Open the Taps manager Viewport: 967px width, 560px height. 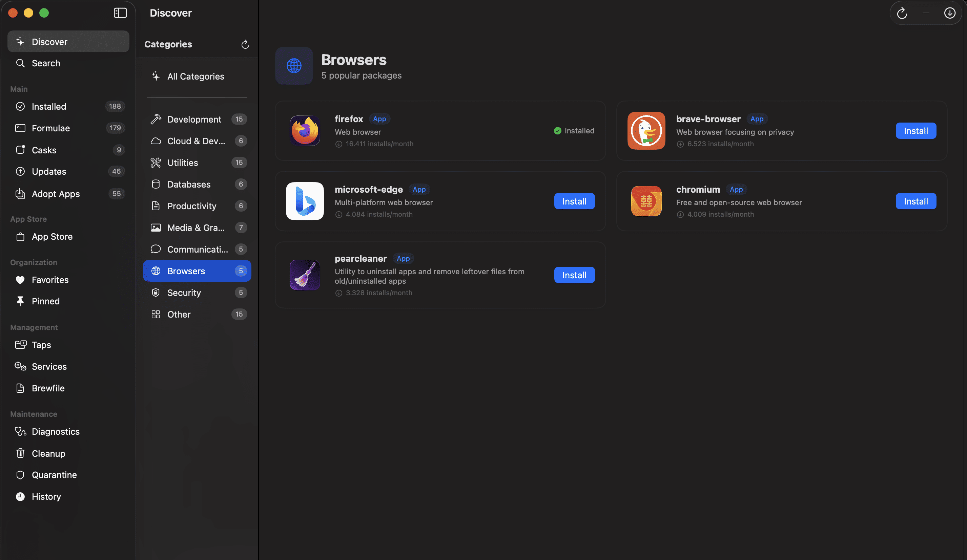click(41, 344)
